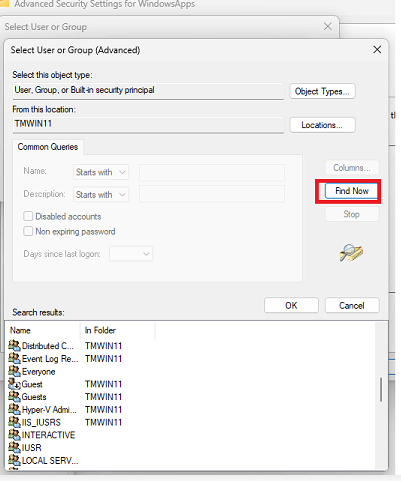401x481 pixels.
Task: Enable the Disabled accounts checkbox
Action: (x=28, y=216)
